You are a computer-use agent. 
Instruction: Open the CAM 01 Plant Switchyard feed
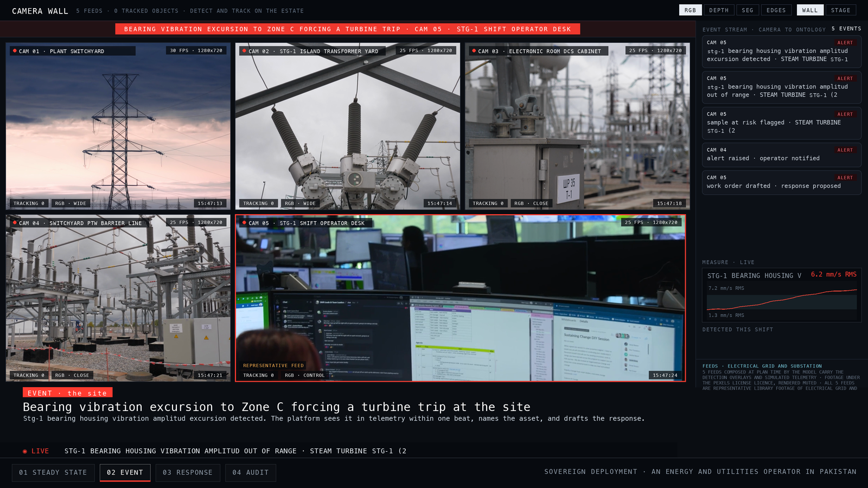point(118,126)
